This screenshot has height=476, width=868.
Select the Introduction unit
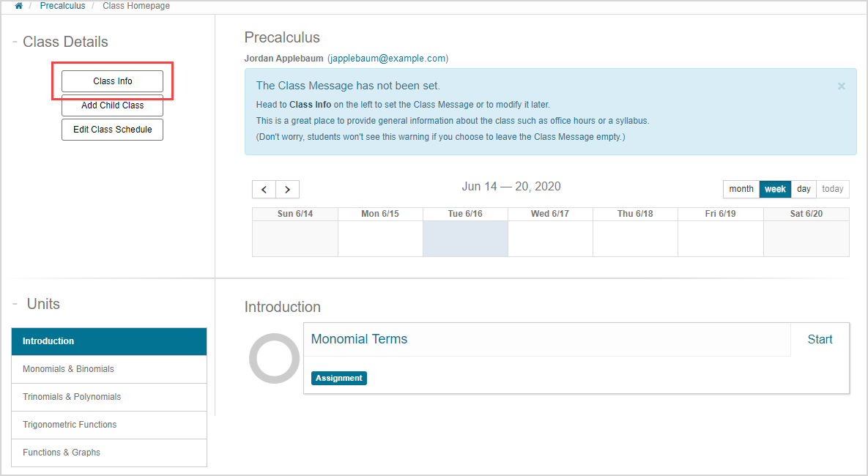[x=109, y=341]
